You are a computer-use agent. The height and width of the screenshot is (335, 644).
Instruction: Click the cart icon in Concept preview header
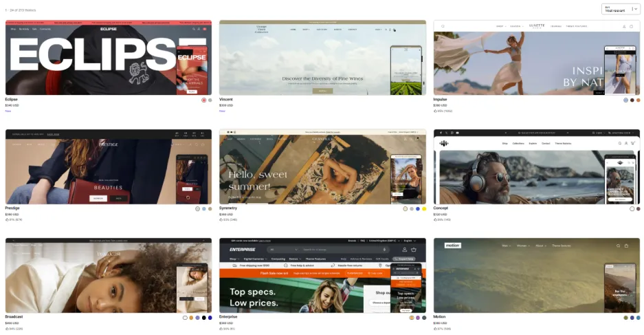[633, 143]
